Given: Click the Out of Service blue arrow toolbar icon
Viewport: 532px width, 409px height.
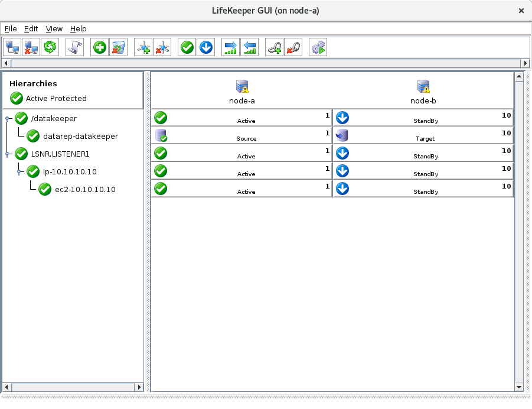Looking at the screenshot, I should point(206,47).
